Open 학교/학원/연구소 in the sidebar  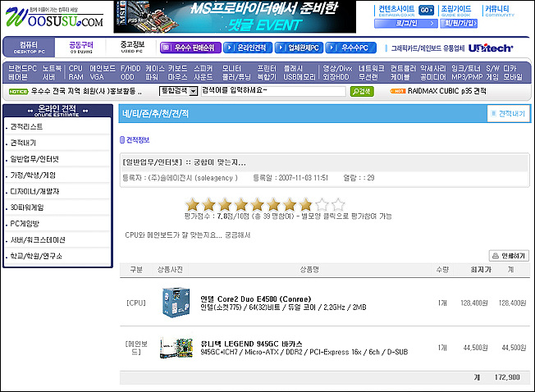36,256
